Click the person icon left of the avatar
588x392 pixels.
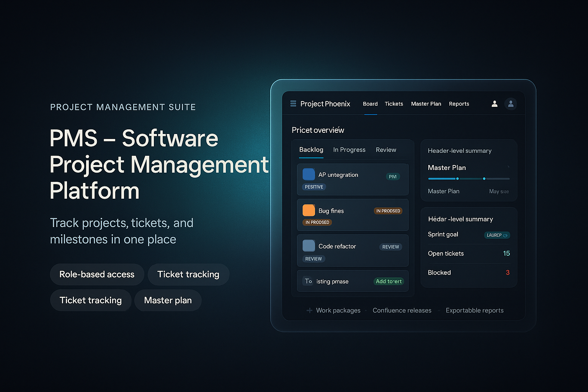[494, 104]
